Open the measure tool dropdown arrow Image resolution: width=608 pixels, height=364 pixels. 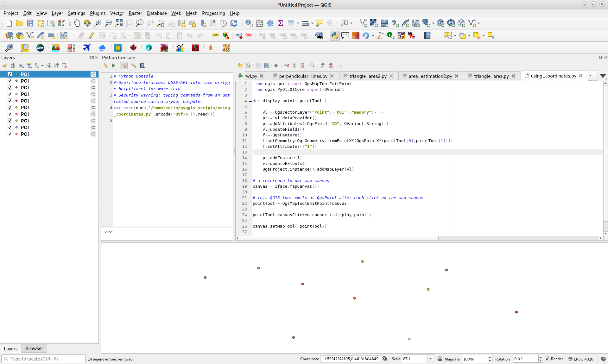coord(312,23)
